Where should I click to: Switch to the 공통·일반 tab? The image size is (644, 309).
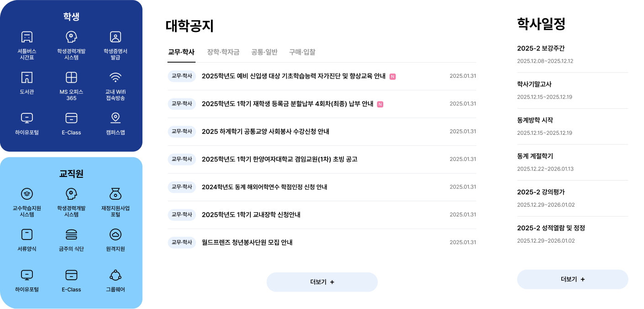pos(264,52)
